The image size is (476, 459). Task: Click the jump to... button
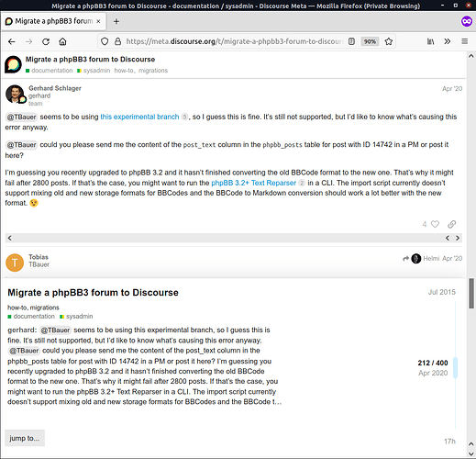25,438
